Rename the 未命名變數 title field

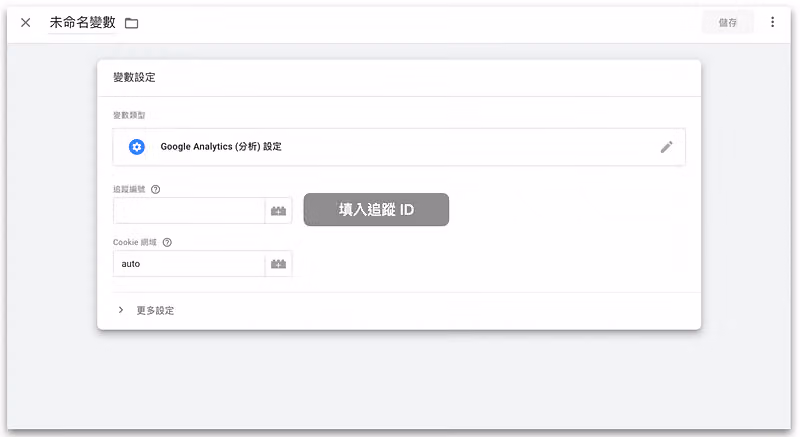[x=83, y=22]
